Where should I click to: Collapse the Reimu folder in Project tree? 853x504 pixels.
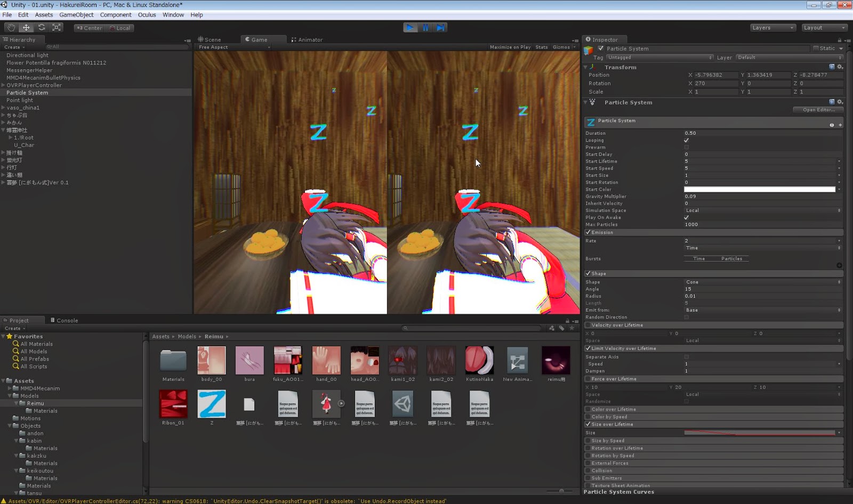click(x=16, y=403)
